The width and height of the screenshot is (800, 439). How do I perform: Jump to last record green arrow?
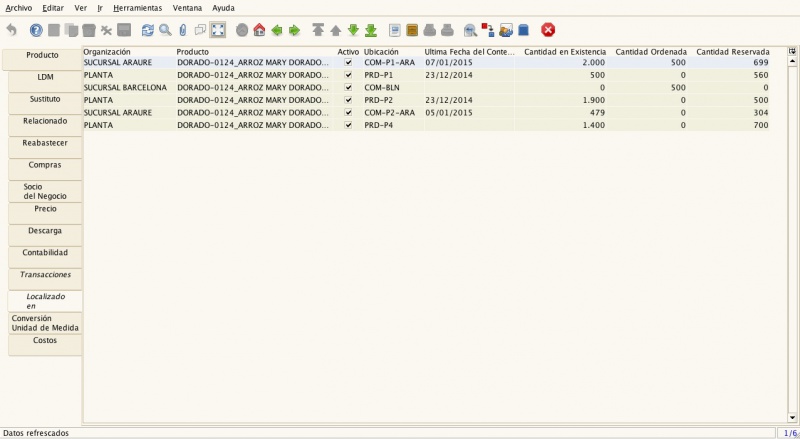tap(371, 30)
